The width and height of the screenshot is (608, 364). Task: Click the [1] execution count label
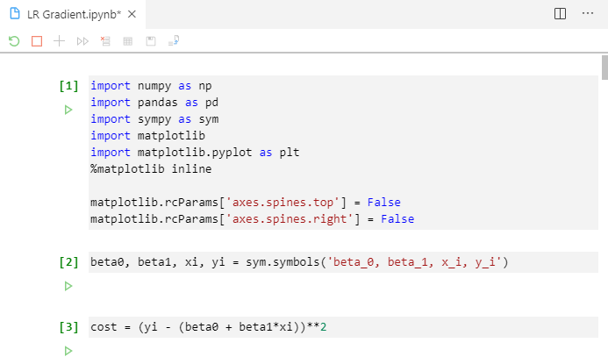point(68,86)
